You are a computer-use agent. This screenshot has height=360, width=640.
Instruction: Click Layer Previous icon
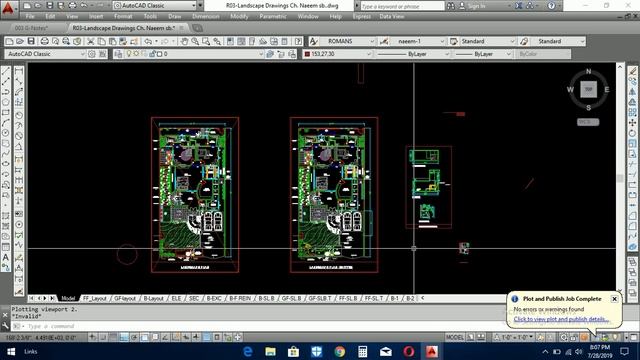281,54
